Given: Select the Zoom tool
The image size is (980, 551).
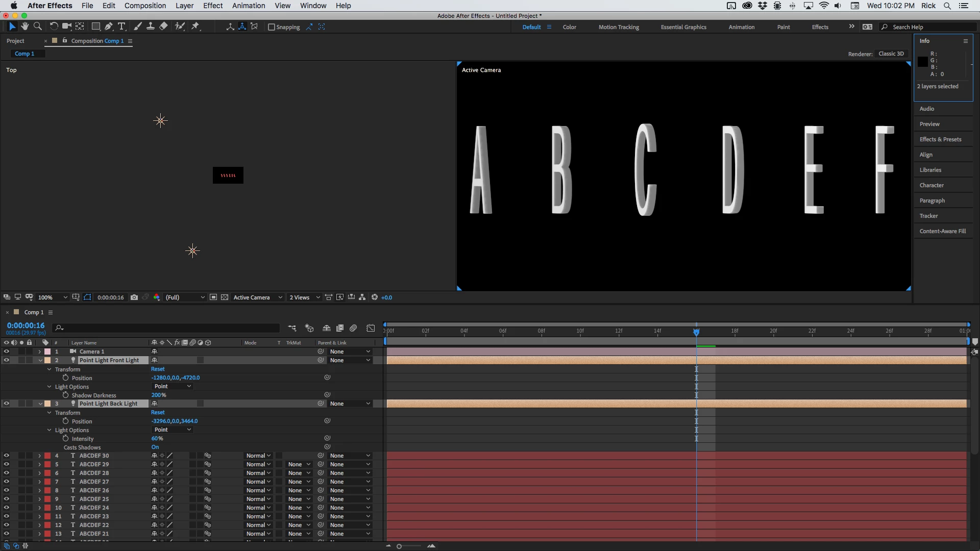Looking at the screenshot, I should 37,27.
